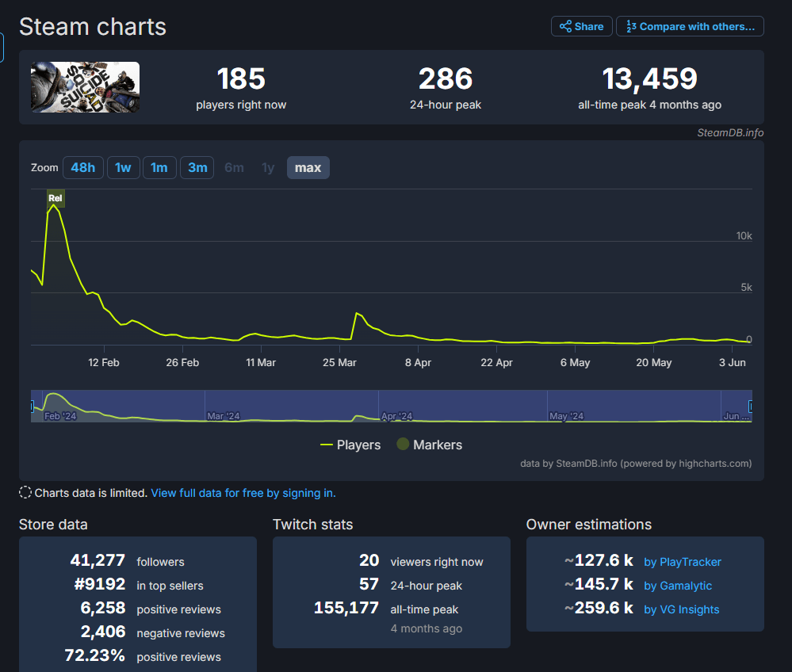Open Compare with others dialog
Viewport: 792px width, 672px height.
click(690, 26)
